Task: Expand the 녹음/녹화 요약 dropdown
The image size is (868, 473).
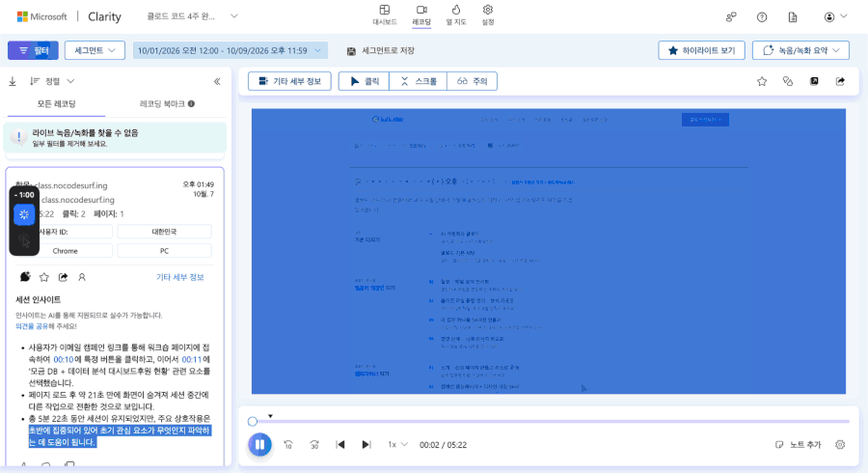Action: tap(800, 50)
